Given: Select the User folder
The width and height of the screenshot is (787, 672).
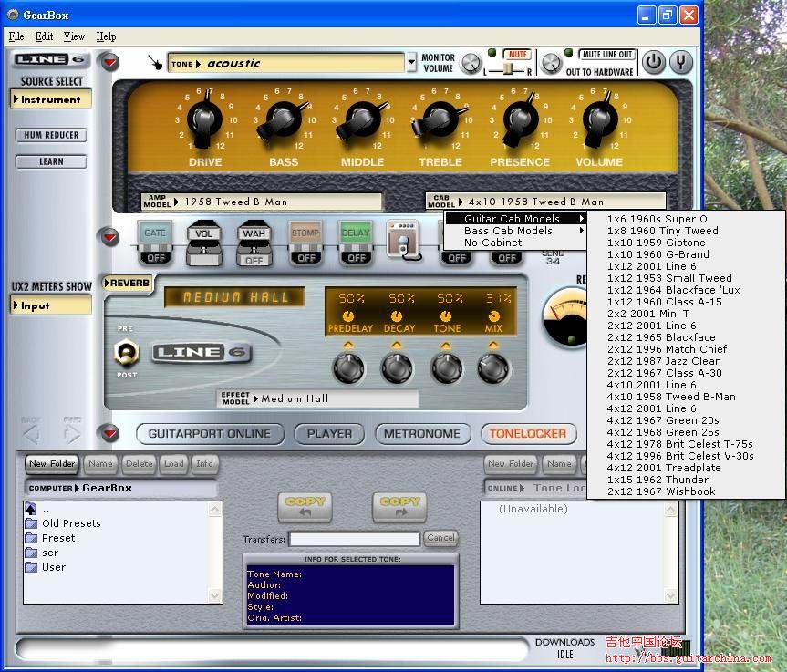Looking at the screenshot, I should tap(46, 567).
